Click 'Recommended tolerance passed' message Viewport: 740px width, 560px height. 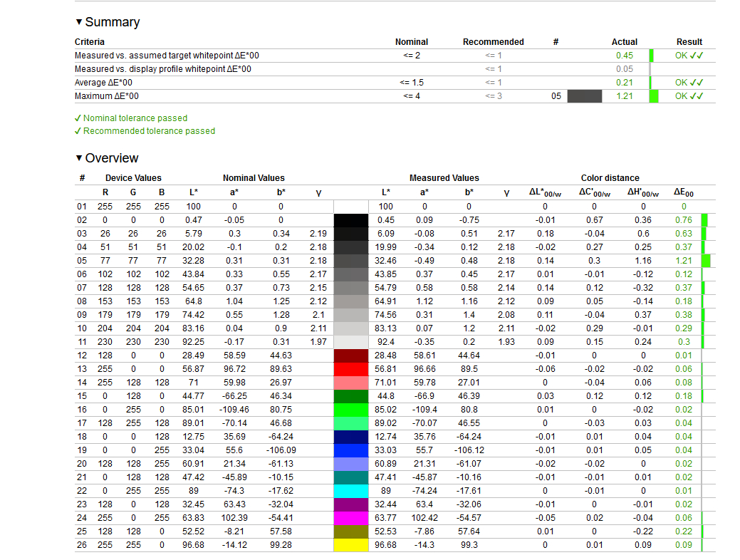145,131
